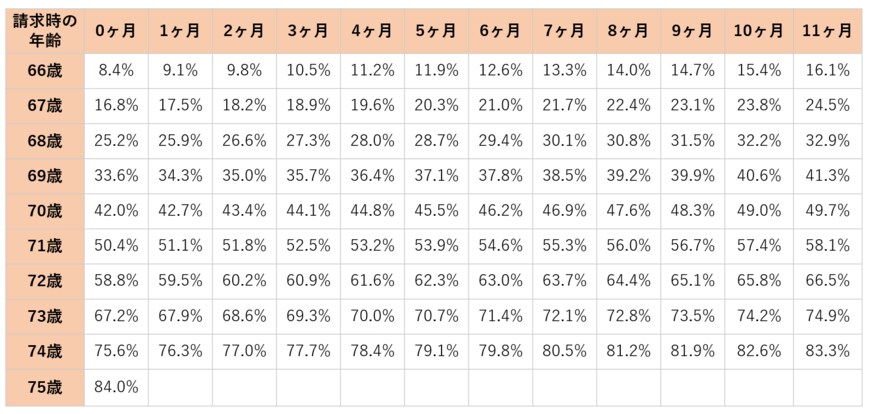This screenshot has height=414, width=870.
Task: Select the cell with value 70.0%
Action: pyautogui.click(x=372, y=316)
